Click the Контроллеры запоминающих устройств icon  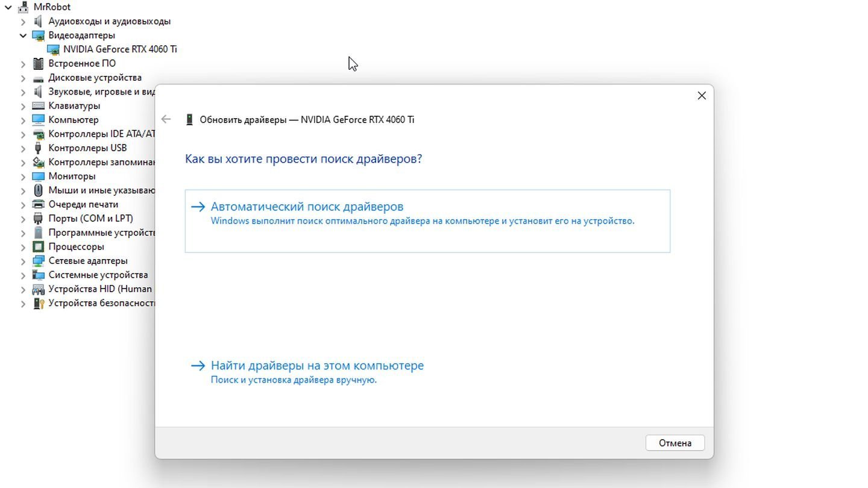pos(38,162)
